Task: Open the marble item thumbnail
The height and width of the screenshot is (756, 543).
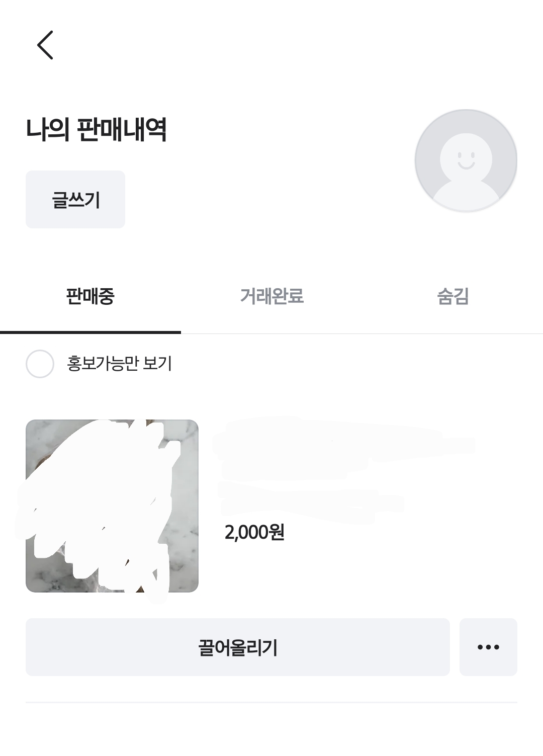Action: [x=112, y=506]
